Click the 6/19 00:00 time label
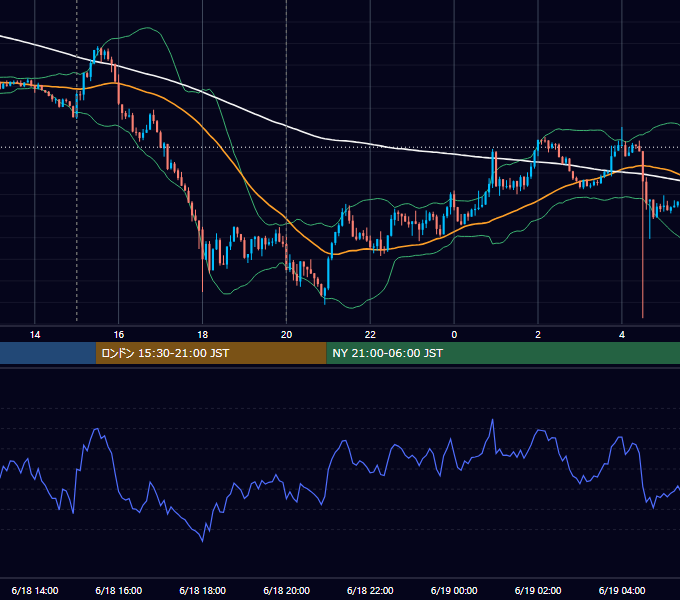Viewport: 680px width, 600px height. click(454, 590)
